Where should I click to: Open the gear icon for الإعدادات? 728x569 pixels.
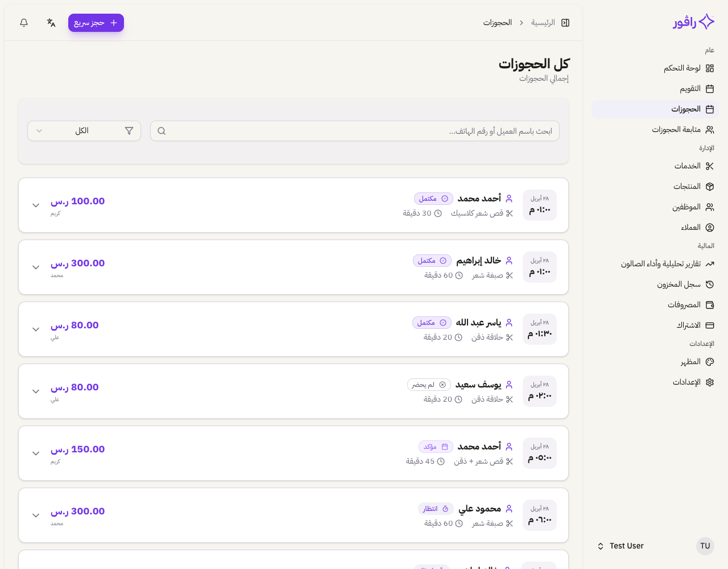[x=710, y=382]
